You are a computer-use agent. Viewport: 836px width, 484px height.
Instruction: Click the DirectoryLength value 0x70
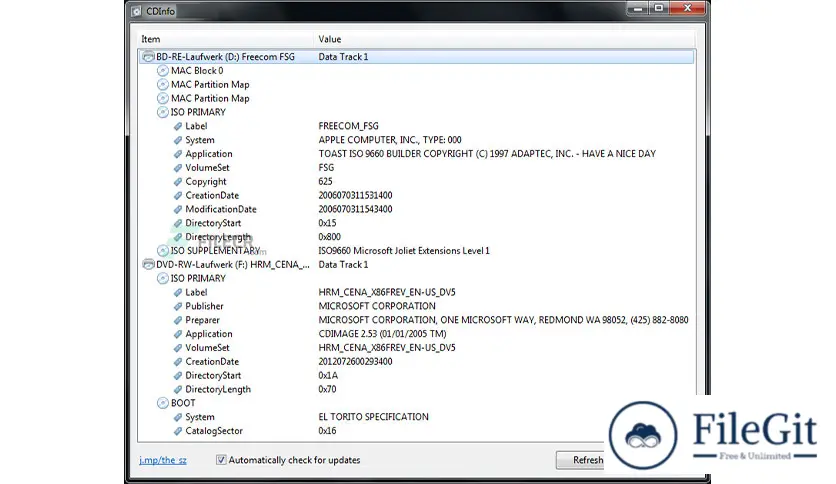click(327, 390)
